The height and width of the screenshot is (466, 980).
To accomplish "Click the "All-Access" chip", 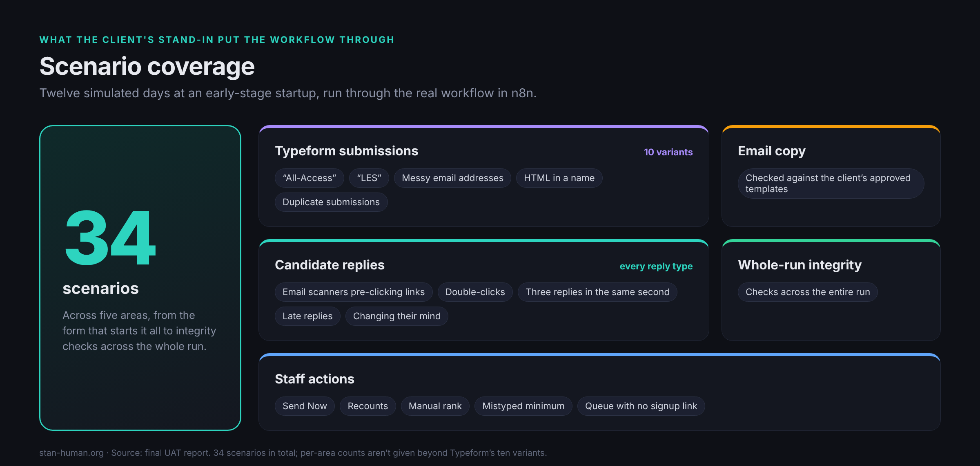I will [310, 178].
